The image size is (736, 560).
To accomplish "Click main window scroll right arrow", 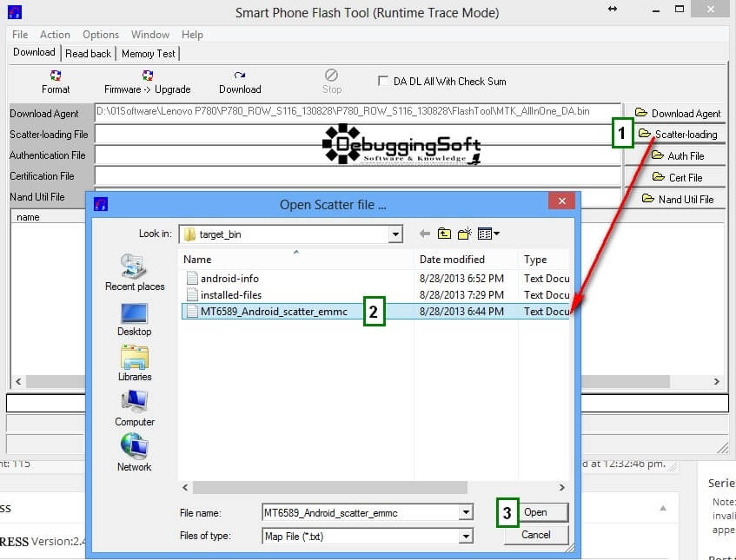I will (x=717, y=381).
